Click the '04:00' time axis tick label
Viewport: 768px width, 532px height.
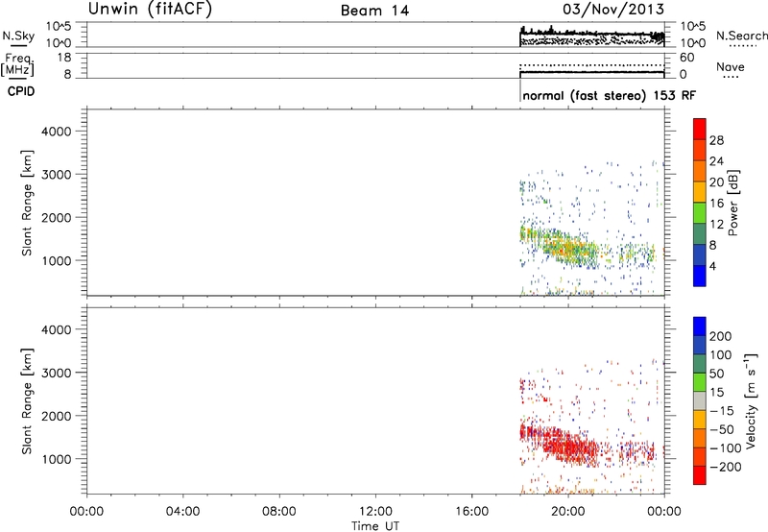pyautogui.click(x=182, y=512)
